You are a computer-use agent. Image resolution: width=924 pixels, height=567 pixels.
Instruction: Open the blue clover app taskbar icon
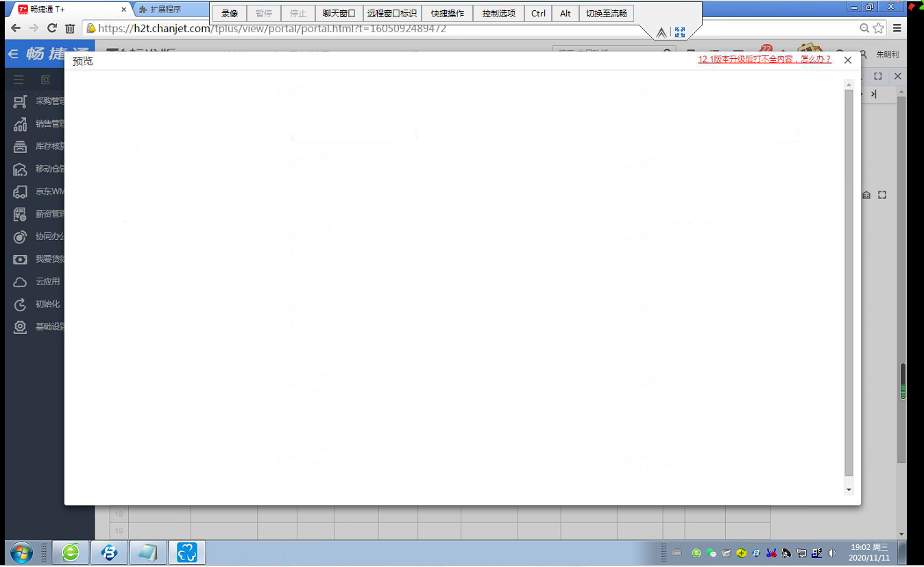pos(187,553)
